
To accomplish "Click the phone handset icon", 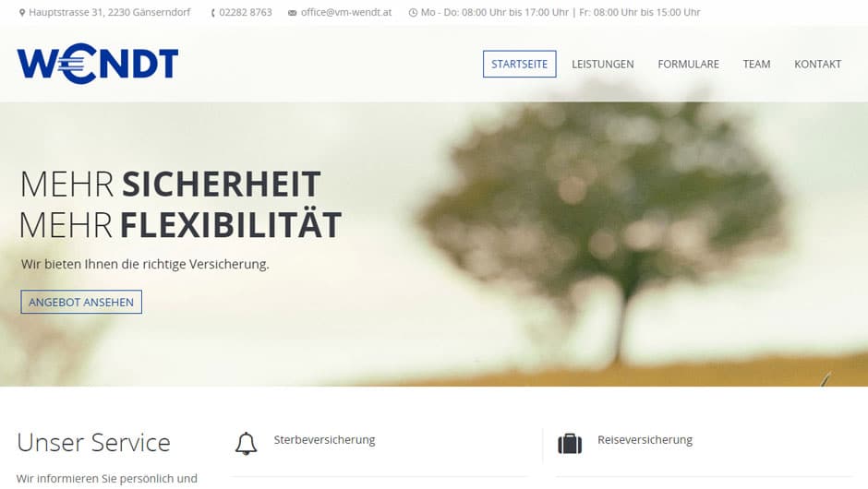I will [212, 12].
